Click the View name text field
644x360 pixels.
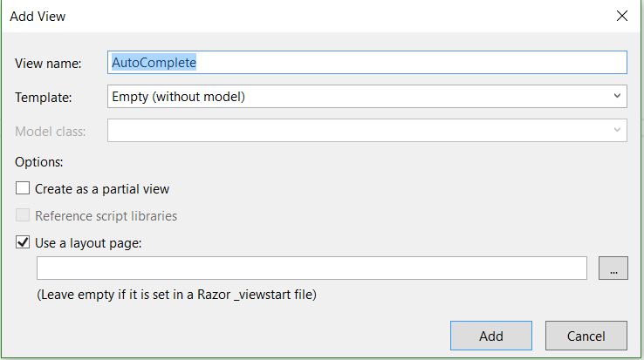pos(367,62)
